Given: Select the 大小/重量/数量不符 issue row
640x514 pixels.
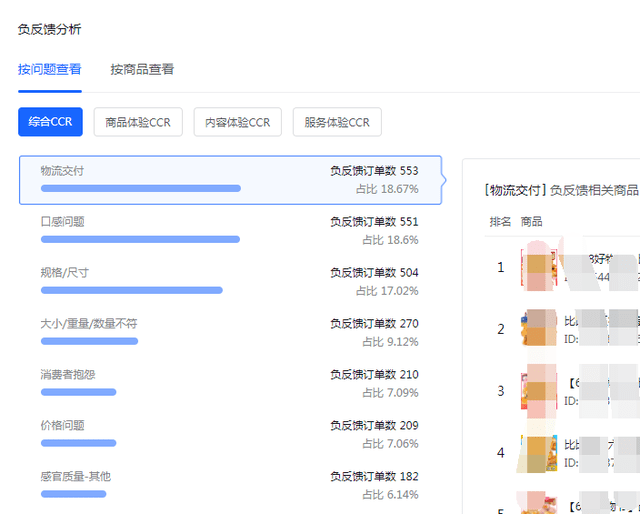Looking at the screenshot, I should pyautogui.click(x=230, y=333).
